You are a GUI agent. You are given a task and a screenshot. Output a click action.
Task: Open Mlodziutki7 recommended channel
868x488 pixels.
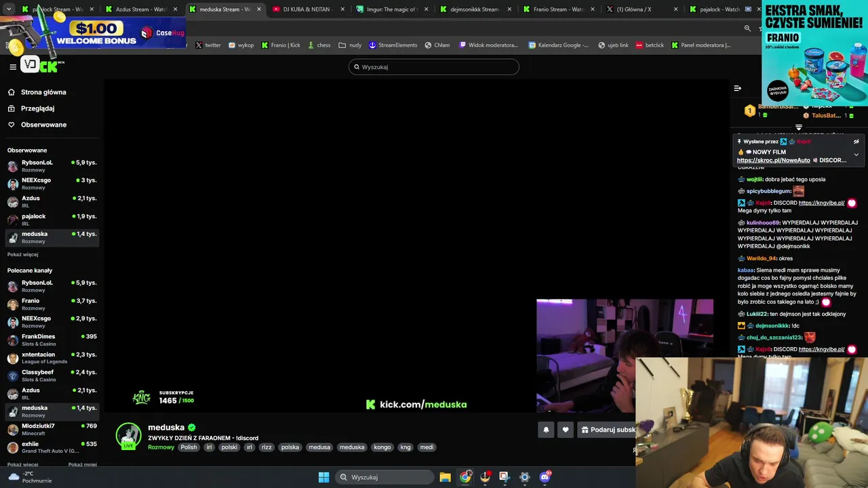click(52, 429)
